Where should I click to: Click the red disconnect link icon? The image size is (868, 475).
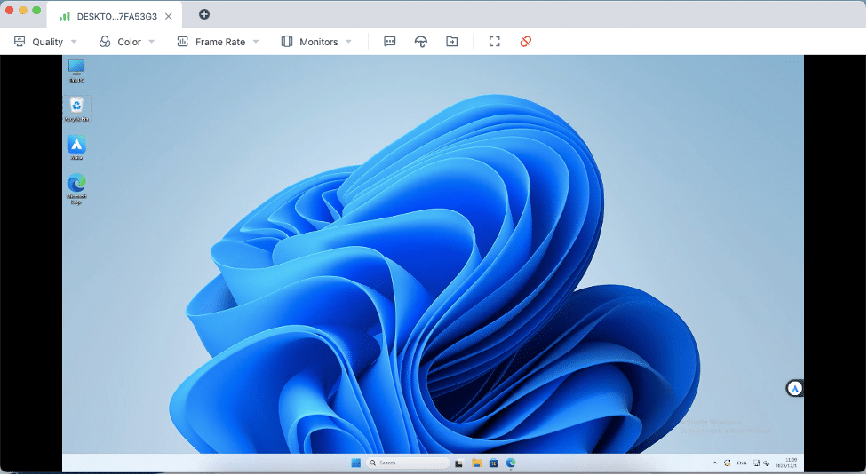[525, 42]
